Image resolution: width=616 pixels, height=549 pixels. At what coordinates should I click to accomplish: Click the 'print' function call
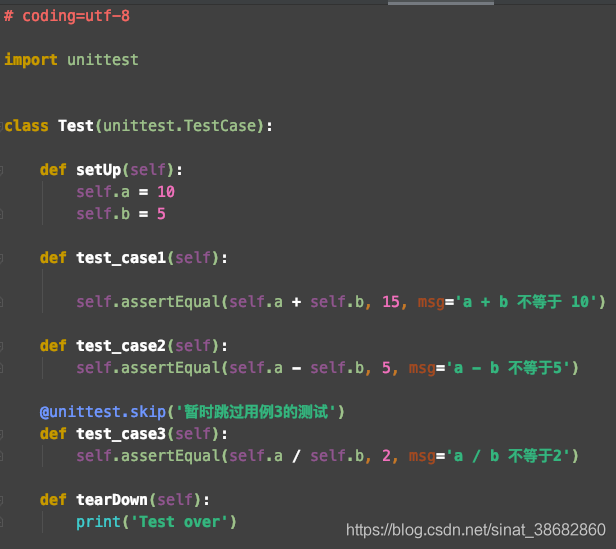point(98,522)
